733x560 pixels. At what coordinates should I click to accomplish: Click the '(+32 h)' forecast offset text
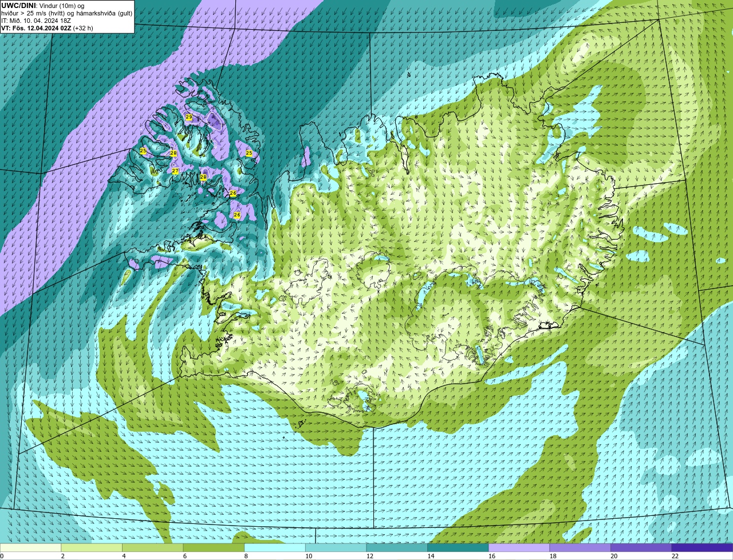pyautogui.click(x=83, y=28)
